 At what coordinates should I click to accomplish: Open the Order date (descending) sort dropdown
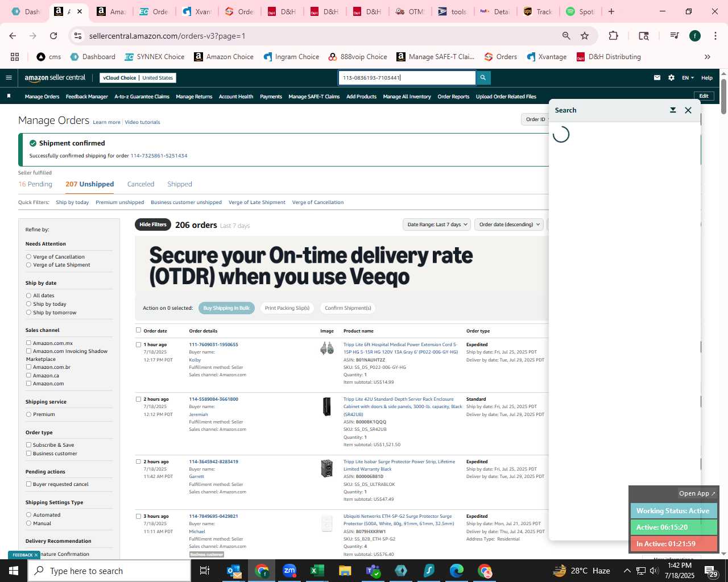click(509, 225)
